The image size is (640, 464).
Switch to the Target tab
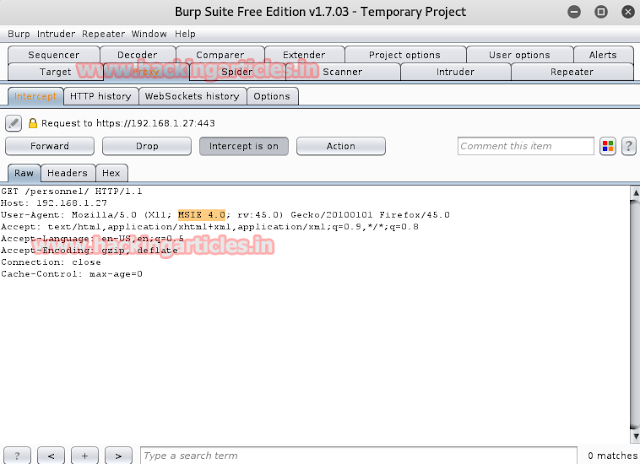point(56,72)
